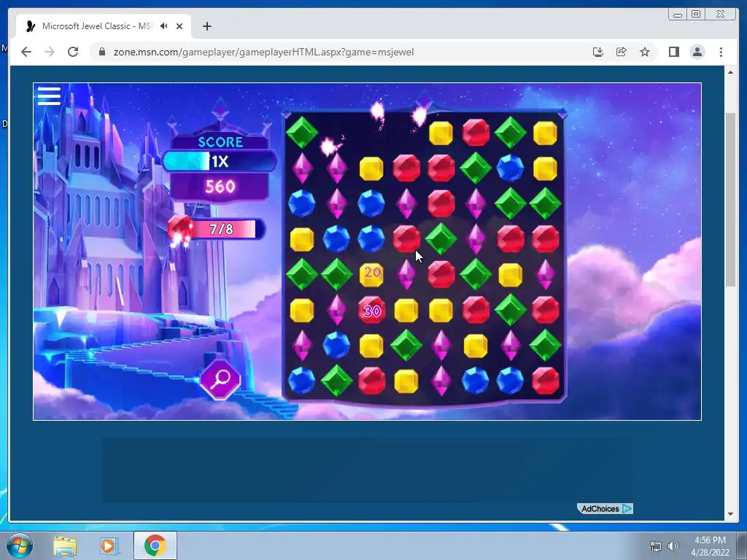Open the Chrome side panel
Screen dimensions: 747x560
(673, 52)
